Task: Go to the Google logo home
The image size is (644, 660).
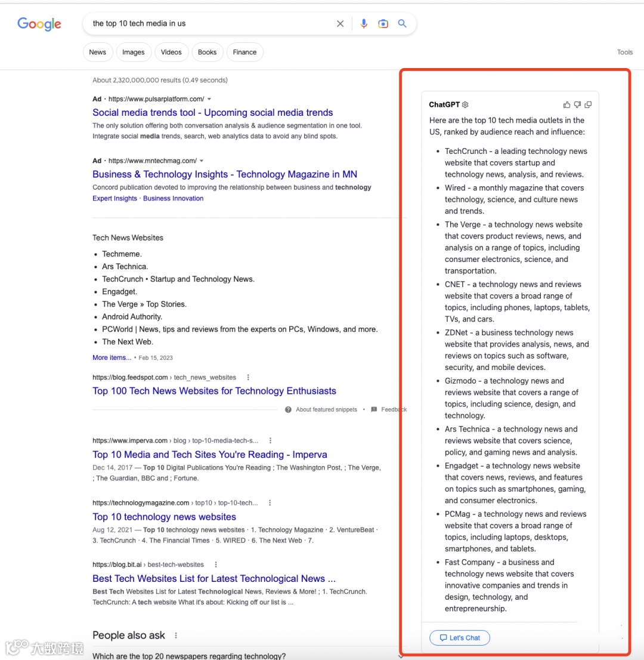Action: pyautogui.click(x=39, y=24)
